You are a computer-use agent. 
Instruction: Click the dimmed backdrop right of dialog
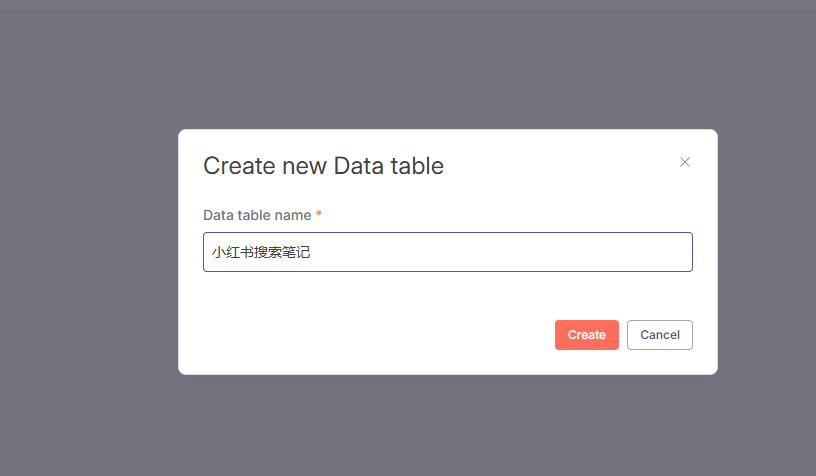(x=766, y=250)
